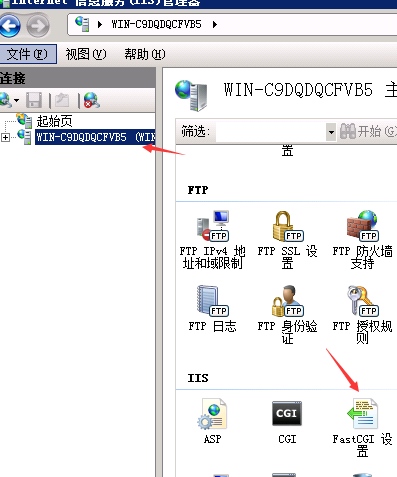Open FTP SSL settings icon
397x477 pixels.
287,226
